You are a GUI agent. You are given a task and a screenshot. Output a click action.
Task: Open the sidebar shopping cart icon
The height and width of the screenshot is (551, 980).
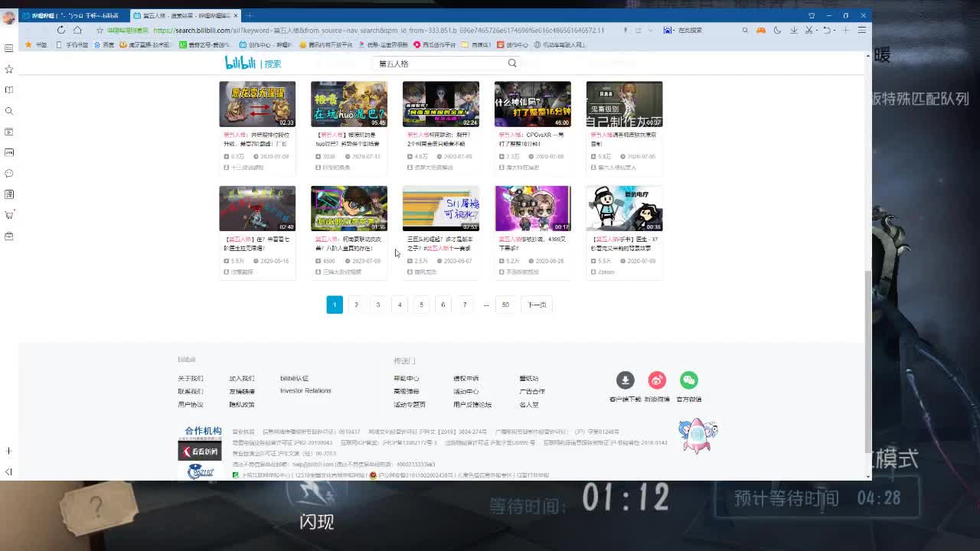tap(9, 215)
